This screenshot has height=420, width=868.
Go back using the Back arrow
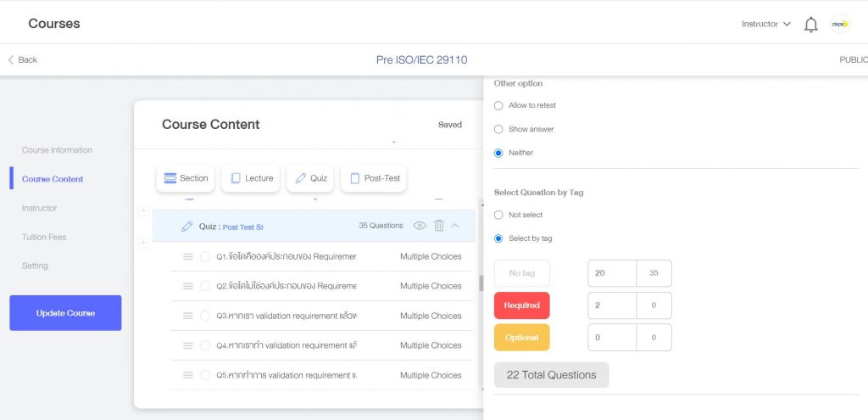coord(23,59)
